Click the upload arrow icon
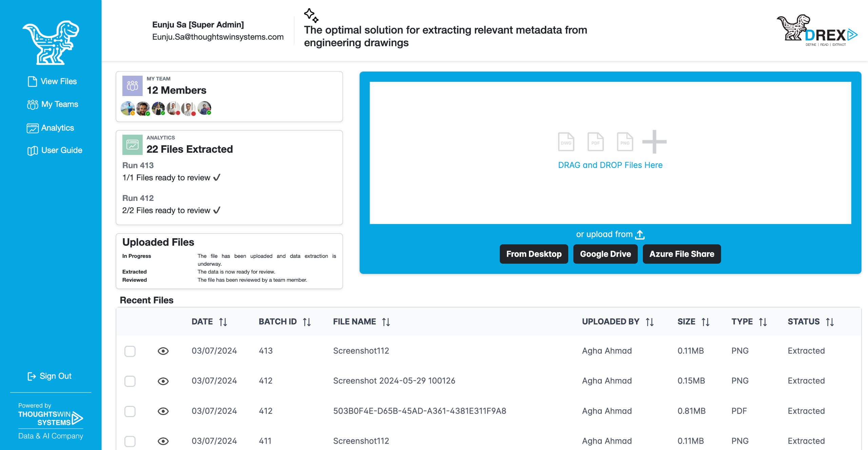This screenshot has height=450, width=868. pos(640,235)
